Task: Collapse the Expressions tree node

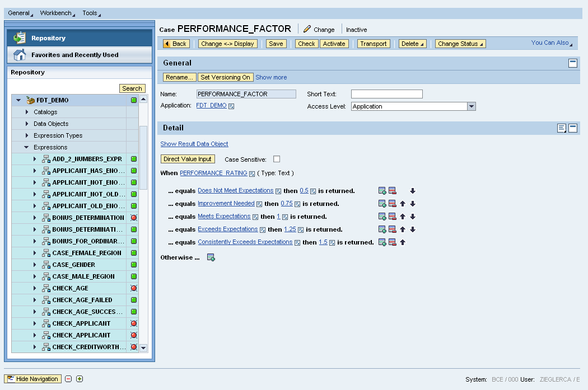Action: [26, 147]
